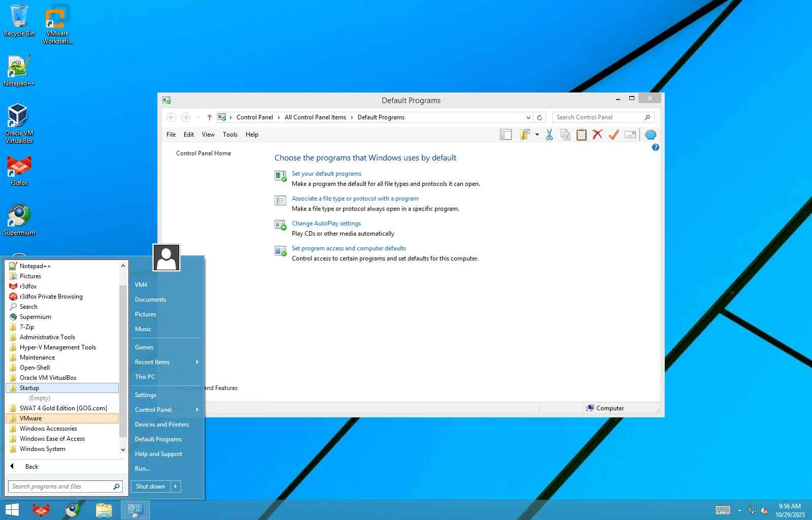Click Back in the Start menu programs list
Screen dimensions: 812x520
click(31, 467)
